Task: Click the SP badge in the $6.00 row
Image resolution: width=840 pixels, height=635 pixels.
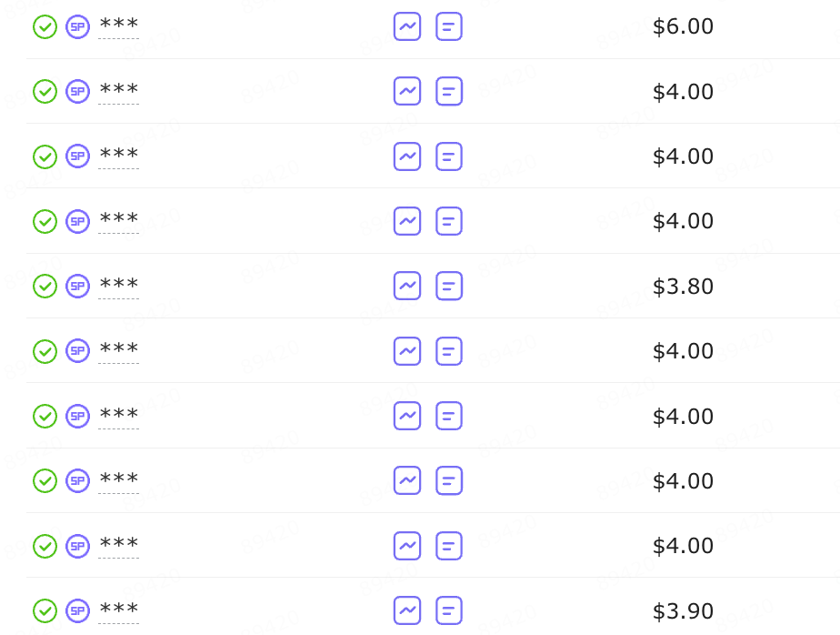Action: tap(77, 26)
